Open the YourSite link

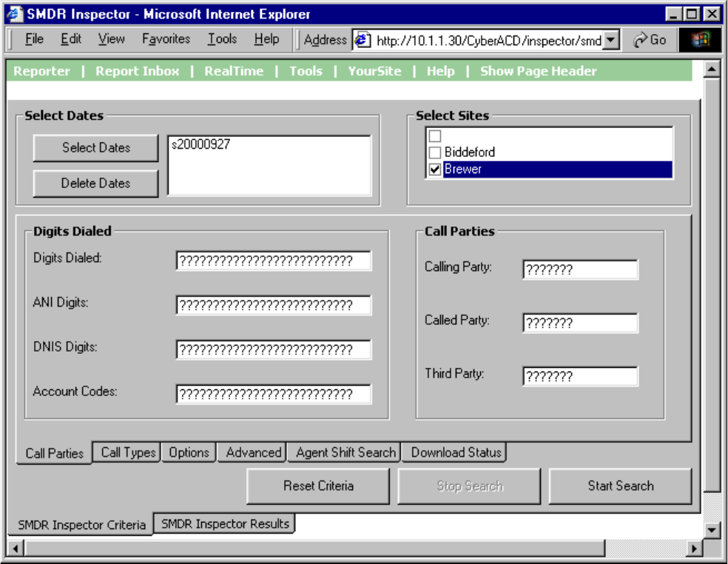pyautogui.click(x=374, y=71)
